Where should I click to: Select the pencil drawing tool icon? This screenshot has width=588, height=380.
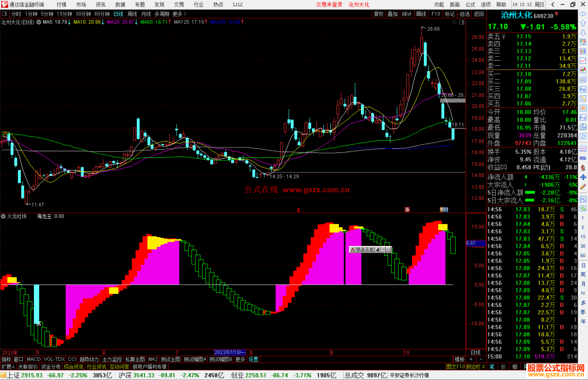tap(583, 187)
